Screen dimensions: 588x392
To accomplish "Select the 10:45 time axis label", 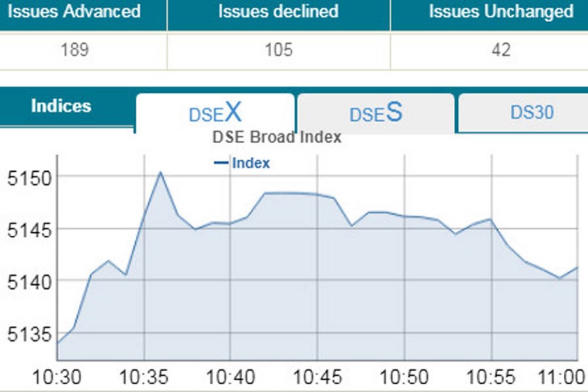I will point(317,378).
